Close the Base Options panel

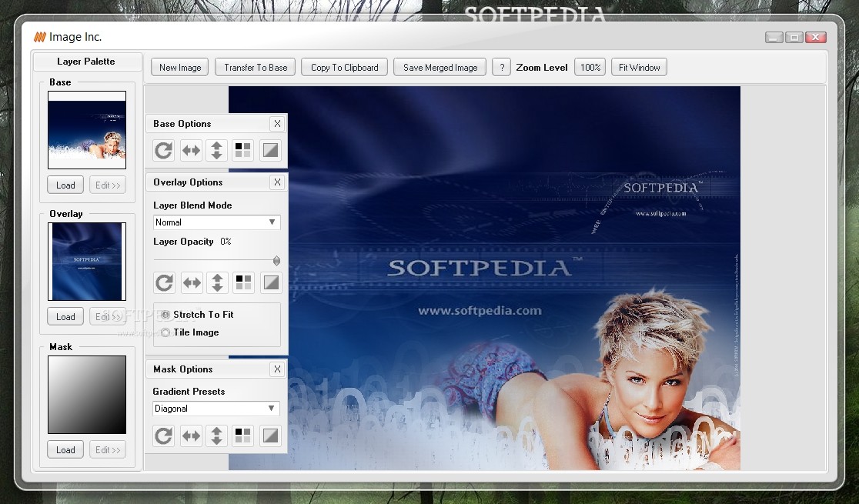pos(277,124)
